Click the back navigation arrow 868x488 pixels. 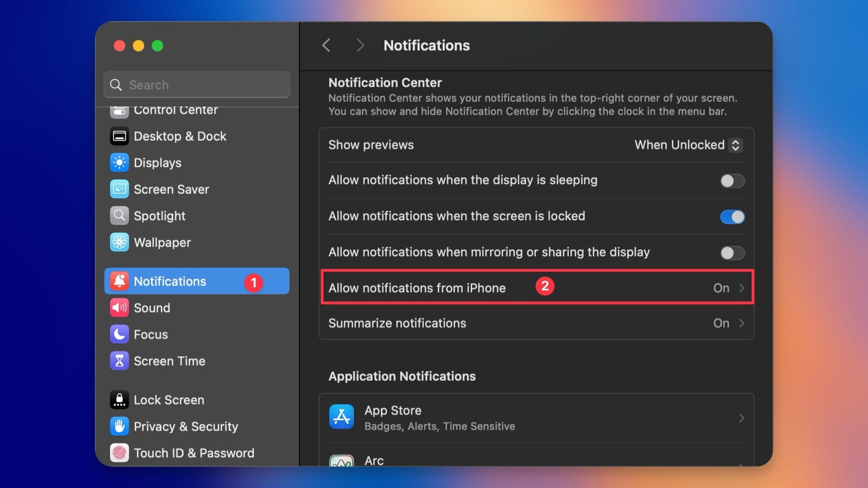tap(326, 46)
